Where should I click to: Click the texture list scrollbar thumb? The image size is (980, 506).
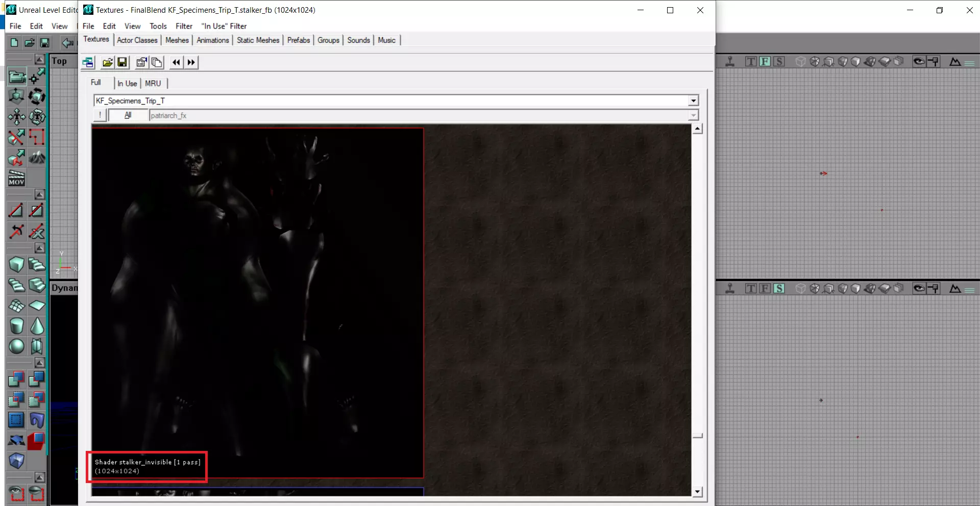pos(697,436)
